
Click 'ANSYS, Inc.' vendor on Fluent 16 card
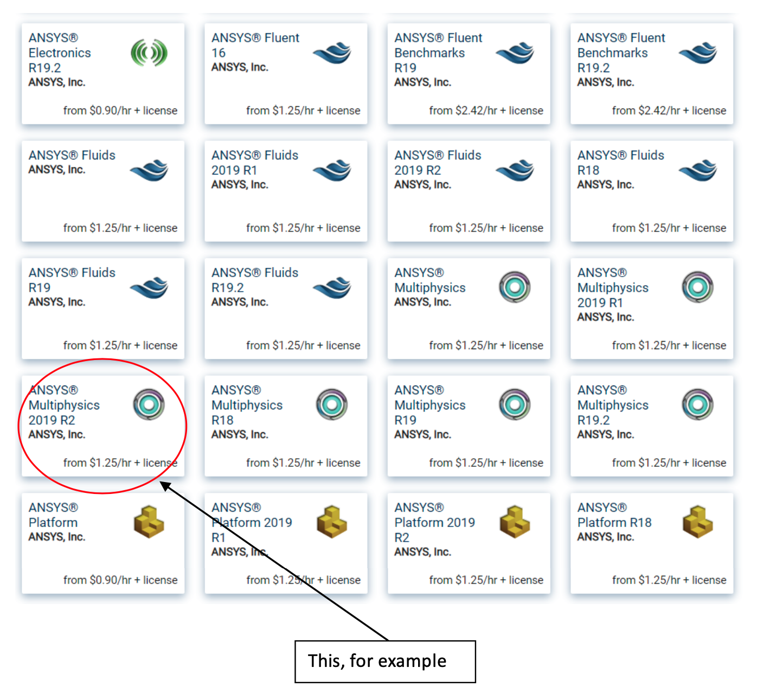(x=240, y=67)
